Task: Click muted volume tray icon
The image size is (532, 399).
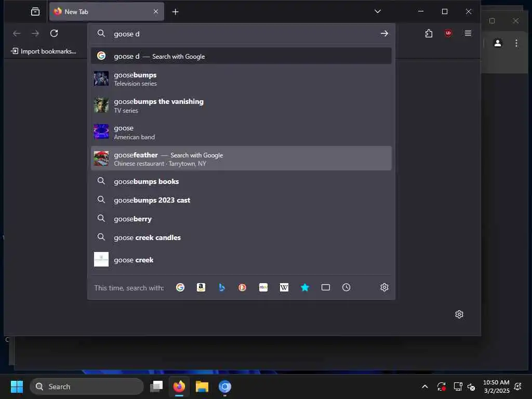Action: [x=471, y=387]
